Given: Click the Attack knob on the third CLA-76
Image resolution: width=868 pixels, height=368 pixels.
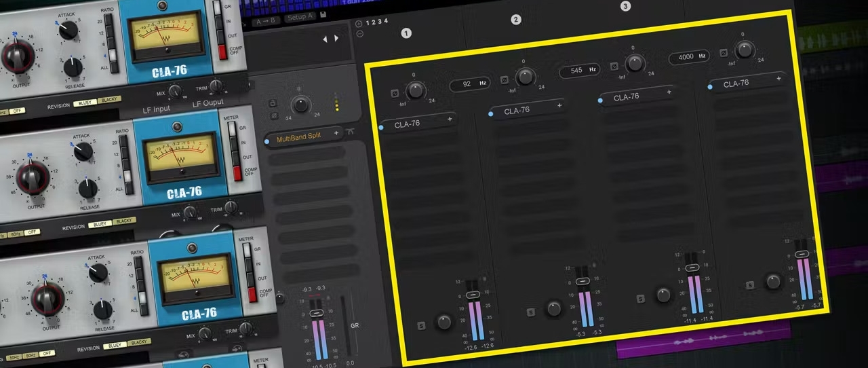Looking at the screenshot, I should pos(98,273).
